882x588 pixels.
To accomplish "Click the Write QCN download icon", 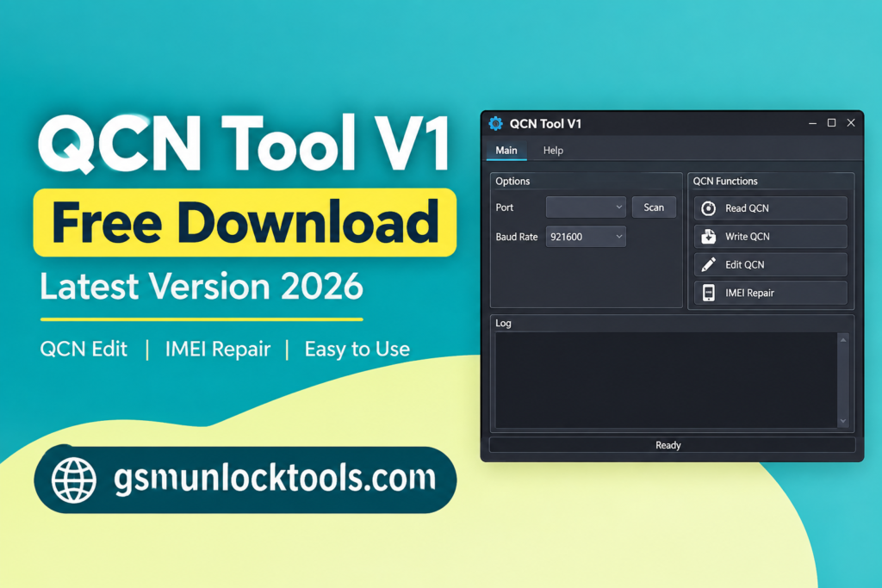I will (708, 237).
